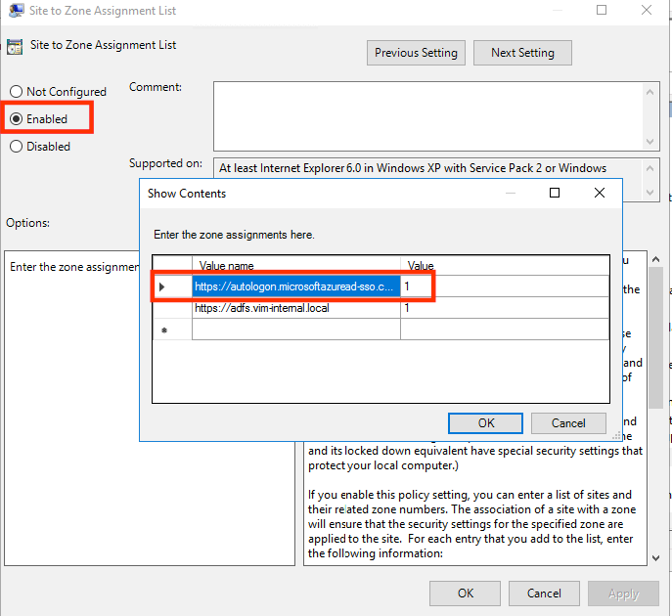Select the Not Configured radio button
Image resolution: width=672 pixels, height=616 pixels.
click(x=16, y=92)
